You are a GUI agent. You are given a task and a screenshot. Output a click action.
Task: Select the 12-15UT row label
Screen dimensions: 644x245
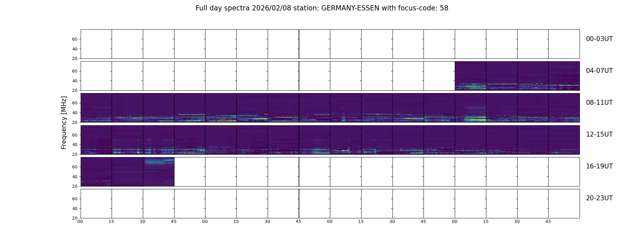click(x=599, y=134)
